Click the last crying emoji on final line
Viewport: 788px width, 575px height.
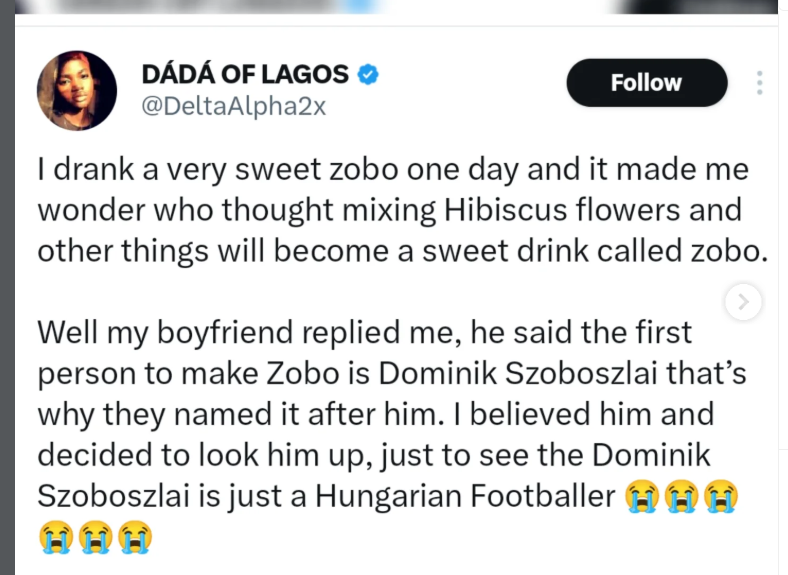(x=136, y=538)
